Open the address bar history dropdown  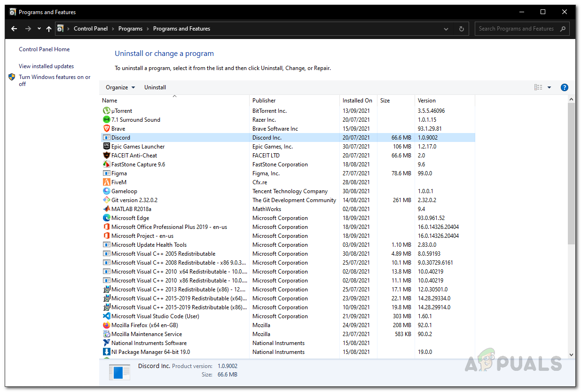pyautogui.click(x=446, y=29)
